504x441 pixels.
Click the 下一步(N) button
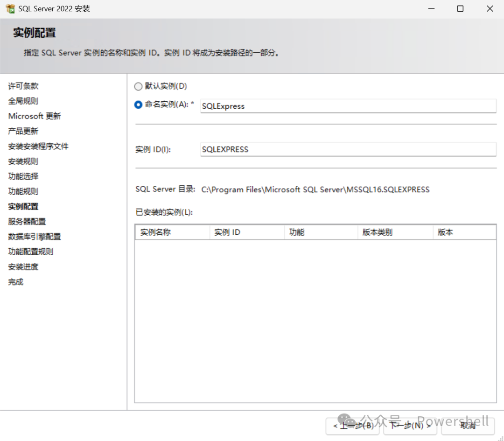pos(410,426)
